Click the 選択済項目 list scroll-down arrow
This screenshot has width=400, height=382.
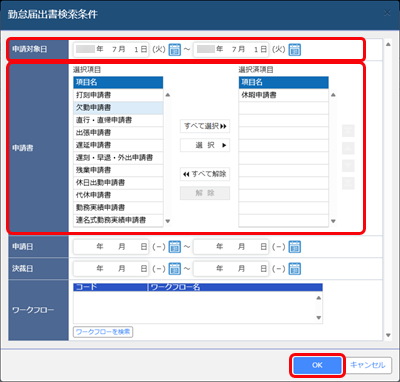(x=333, y=221)
